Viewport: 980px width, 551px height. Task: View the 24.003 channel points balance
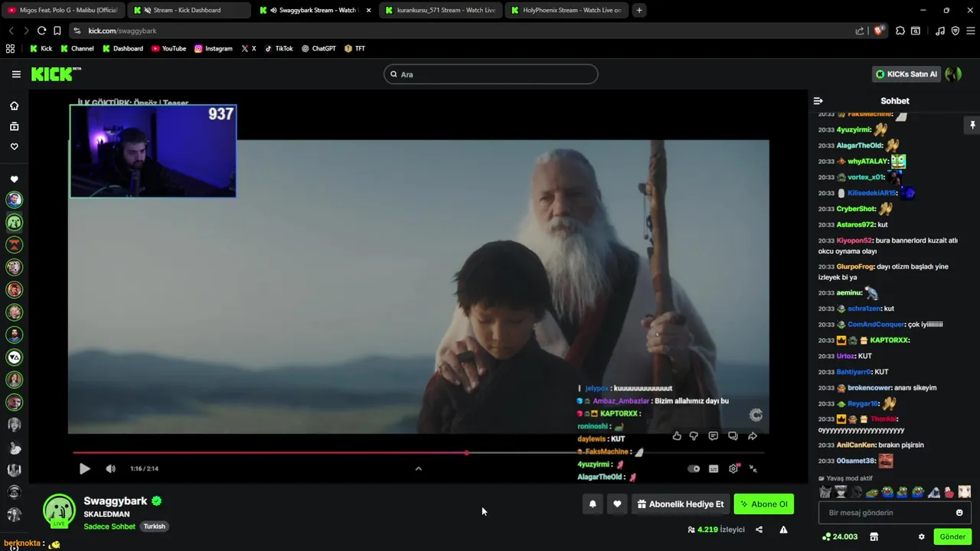tap(840, 537)
